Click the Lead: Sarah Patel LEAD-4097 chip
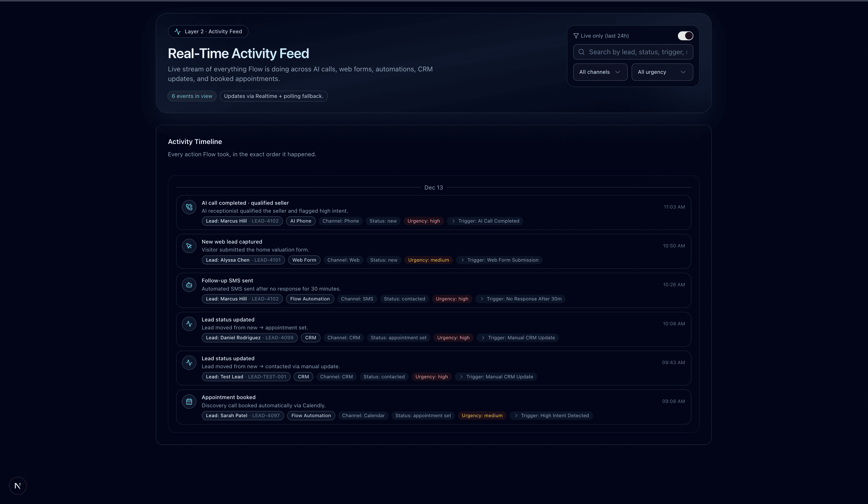868x504 pixels. click(x=242, y=415)
